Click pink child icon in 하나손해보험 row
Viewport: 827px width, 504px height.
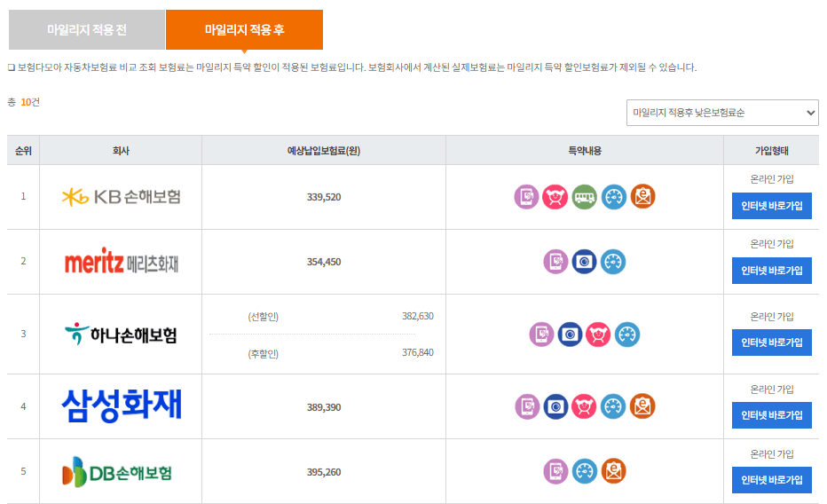[598, 335]
